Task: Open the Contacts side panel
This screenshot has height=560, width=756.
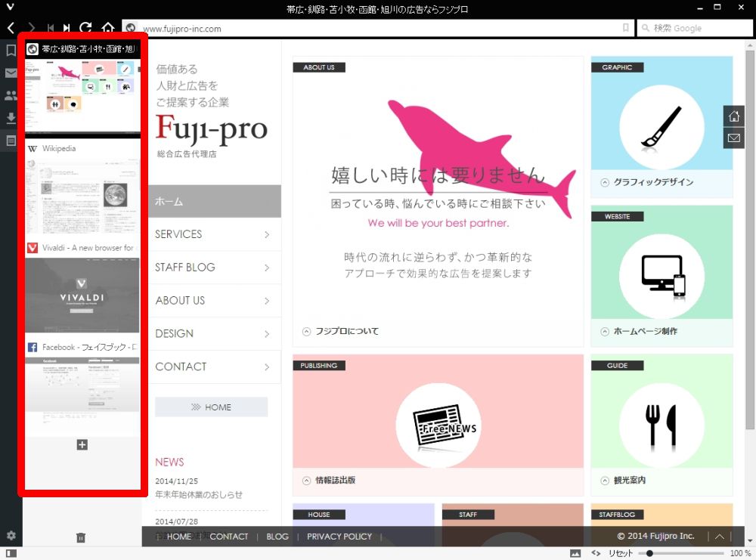Action: [11, 95]
